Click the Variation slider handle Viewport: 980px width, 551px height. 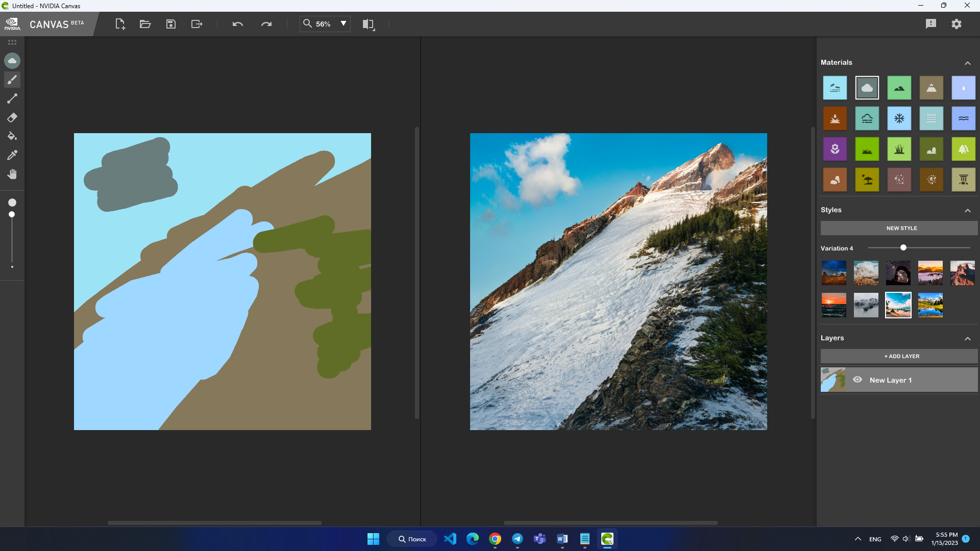point(903,247)
